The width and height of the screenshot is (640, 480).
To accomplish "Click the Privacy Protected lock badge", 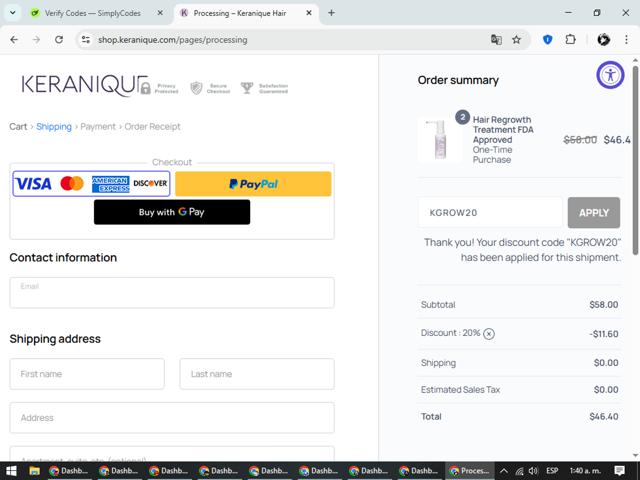I will pos(160,88).
